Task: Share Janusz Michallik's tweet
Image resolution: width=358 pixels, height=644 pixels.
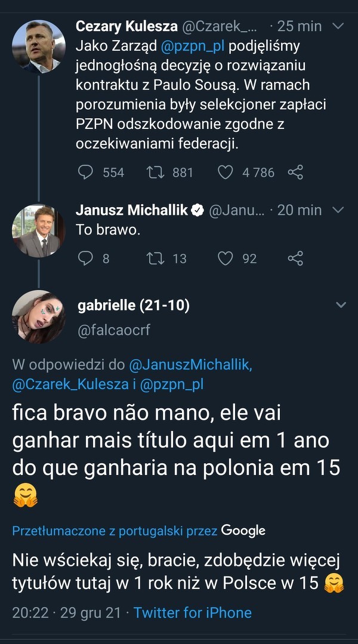Action: click(295, 258)
